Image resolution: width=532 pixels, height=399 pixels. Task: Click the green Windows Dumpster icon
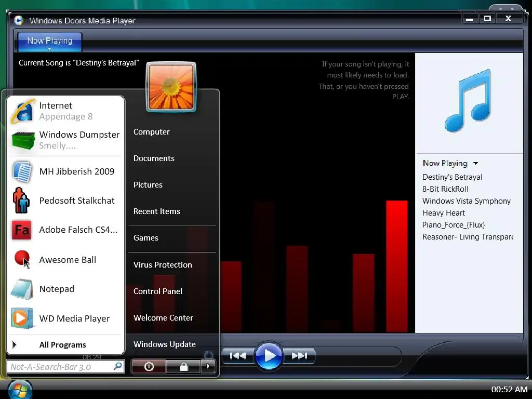[x=23, y=140]
